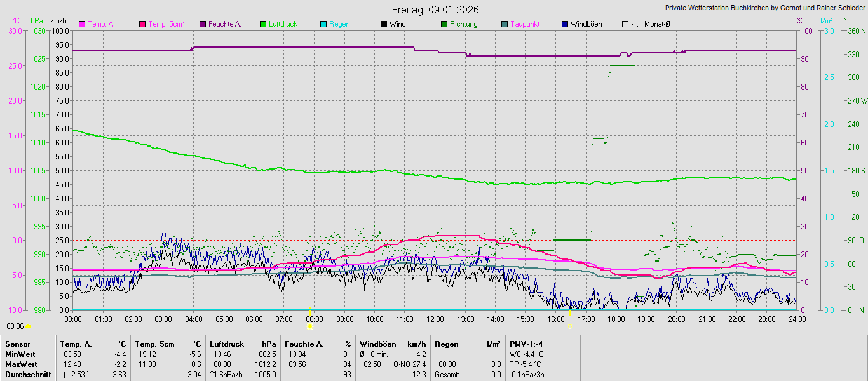The height and width of the screenshot is (381, 868).
Task: Click the Freitag, 09.01.2026 date title
Action: (x=435, y=10)
